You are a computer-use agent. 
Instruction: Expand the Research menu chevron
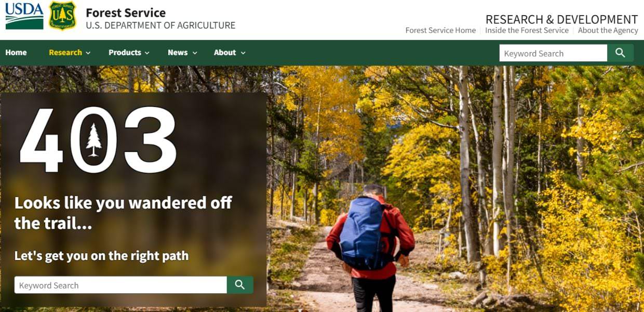tap(88, 53)
